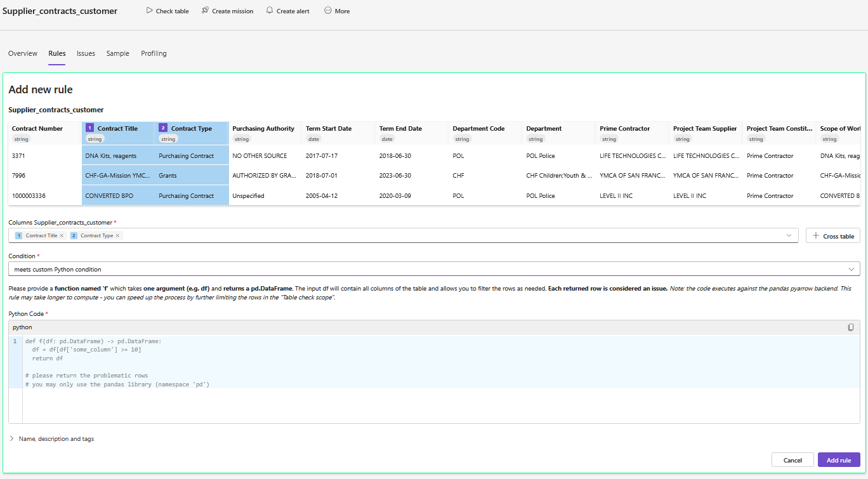Copy Python code with clipboard icon
The image size is (868, 479).
851,327
